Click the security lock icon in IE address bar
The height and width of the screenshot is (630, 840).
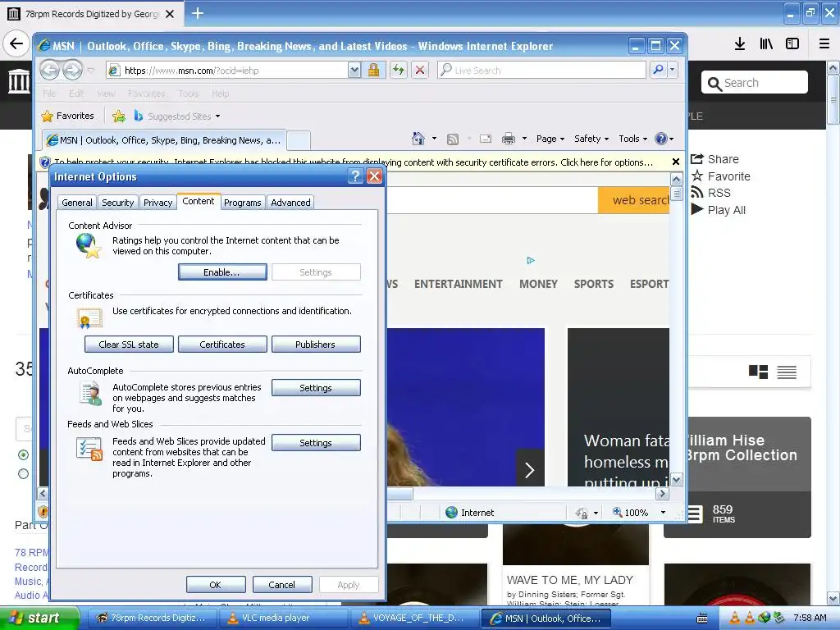click(373, 70)
